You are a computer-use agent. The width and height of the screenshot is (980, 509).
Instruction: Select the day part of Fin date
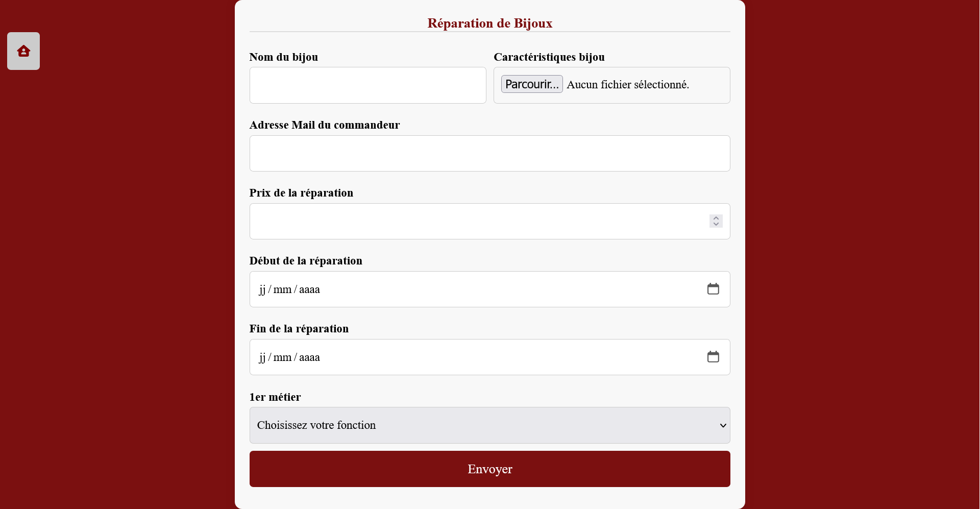click(262, 357)
